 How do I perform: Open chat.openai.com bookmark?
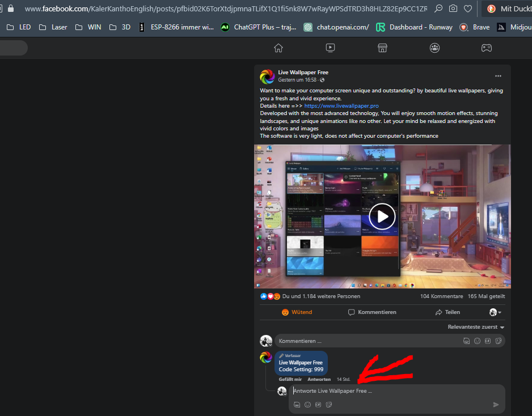click(336, 27)
